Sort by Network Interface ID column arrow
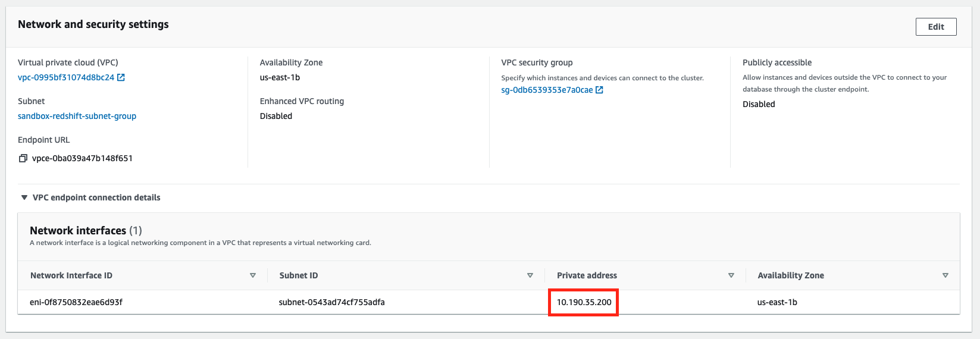This screenshot has width=980, height=339. tap(253, 275)
